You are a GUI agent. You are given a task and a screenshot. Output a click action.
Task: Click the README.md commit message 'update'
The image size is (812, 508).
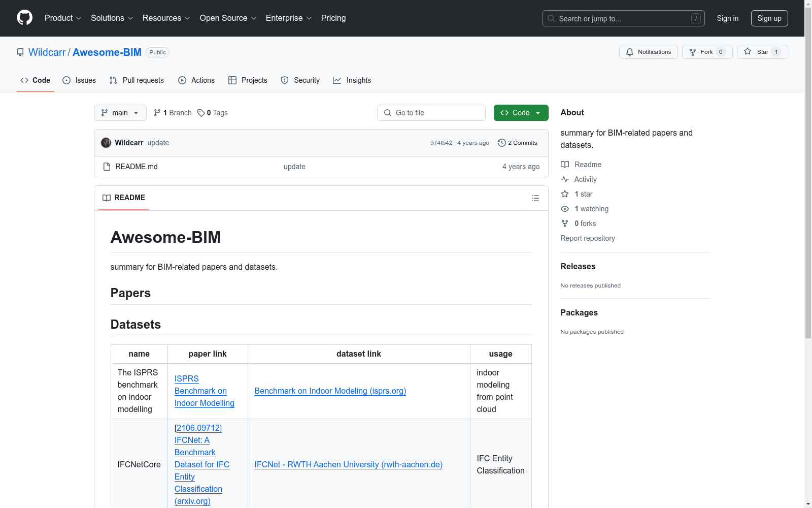[x=294, y=167]
